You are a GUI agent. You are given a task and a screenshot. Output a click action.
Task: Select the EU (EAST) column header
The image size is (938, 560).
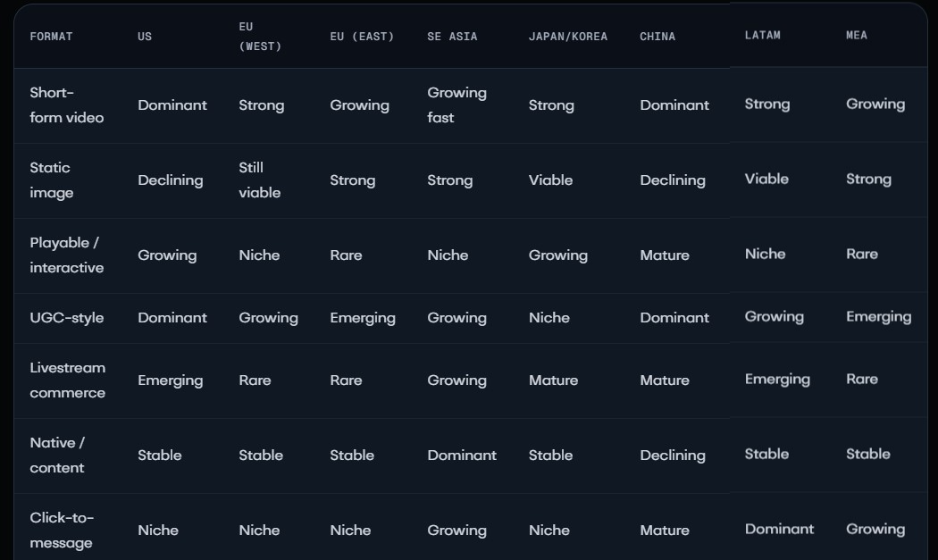pos(362,37)
